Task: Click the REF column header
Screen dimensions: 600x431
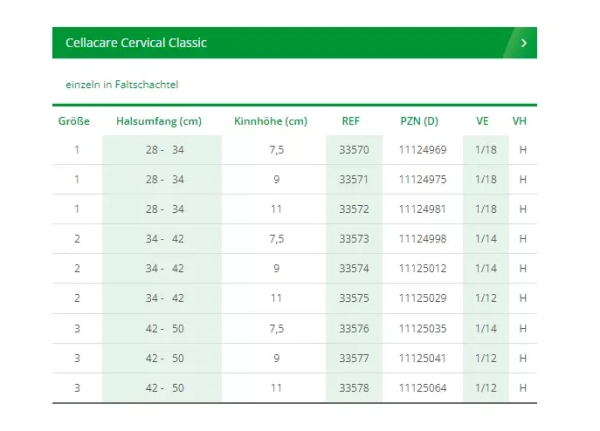Action: click(351, 121)
